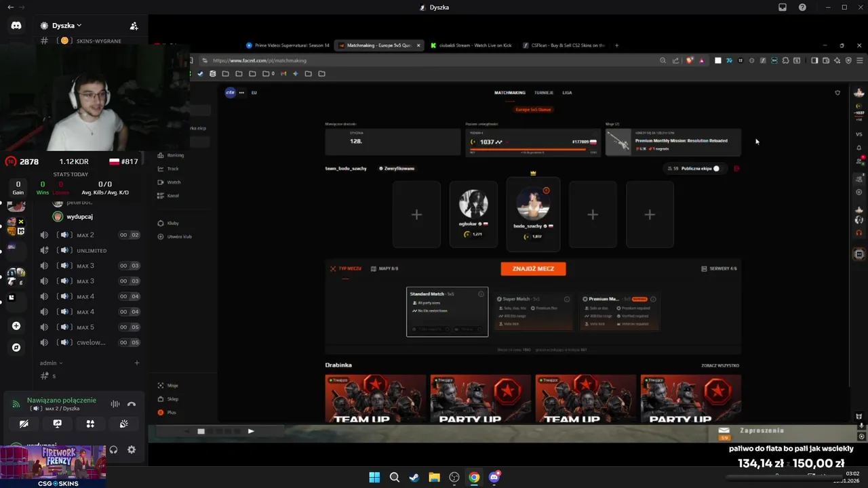Viewport: 868px width, 488px height.
Task: Open Sklep in the FACEIT sidebar
Action: (x=167, y=399)
